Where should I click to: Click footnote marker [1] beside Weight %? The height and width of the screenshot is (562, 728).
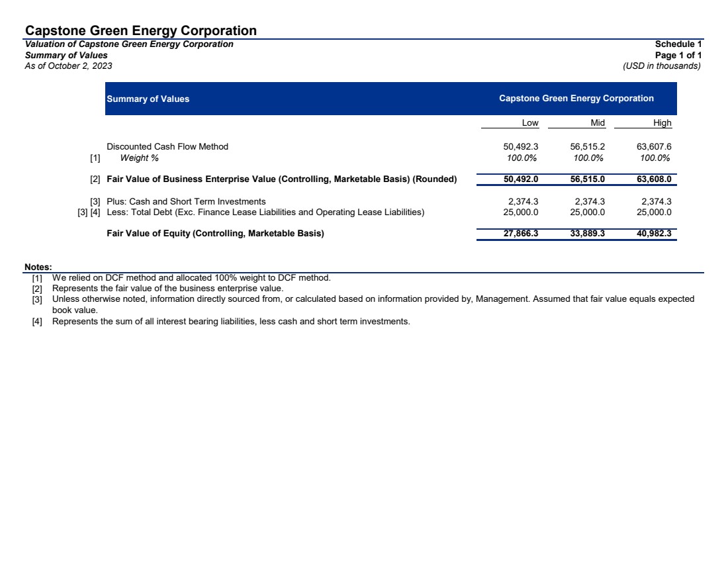95,158
